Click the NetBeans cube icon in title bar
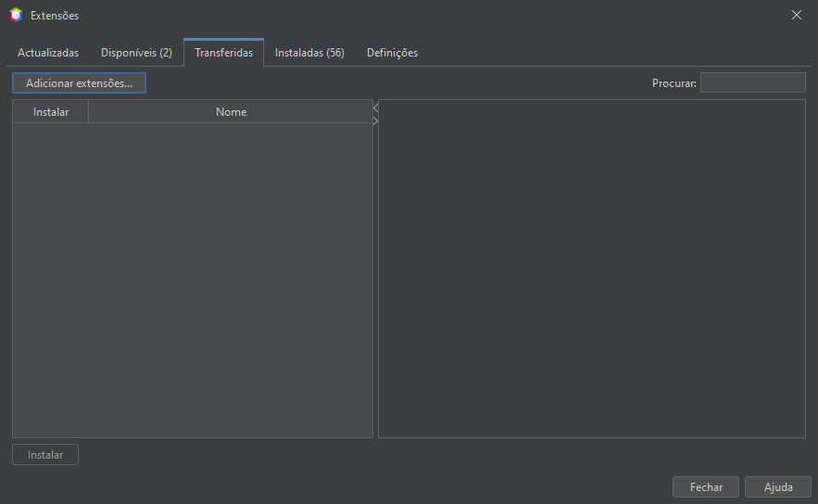Image resolution: width=818 pixels, height=504 pixels. [16, 15]
